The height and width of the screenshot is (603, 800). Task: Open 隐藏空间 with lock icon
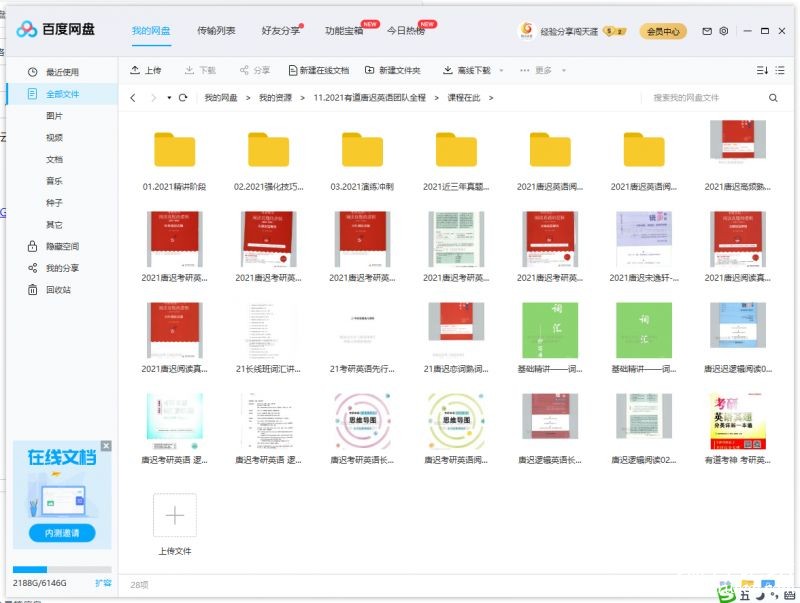(53, 246)
